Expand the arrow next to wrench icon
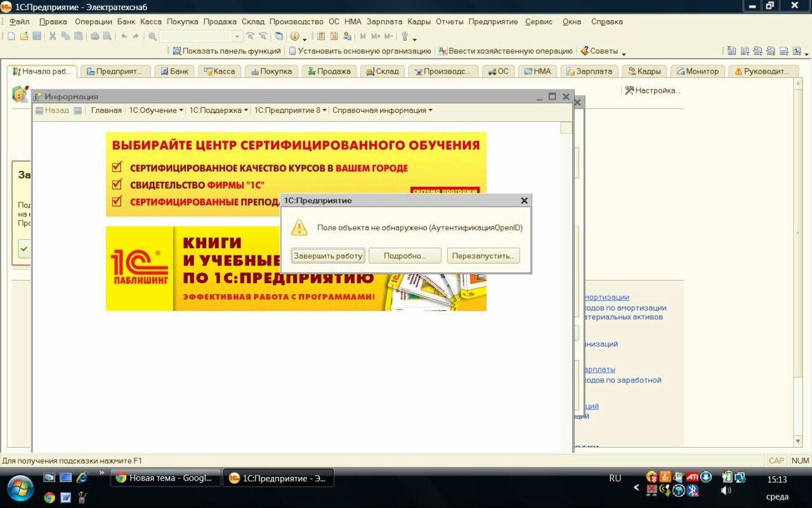The width and height of the screenshot is (812, 508). (414, 39)
